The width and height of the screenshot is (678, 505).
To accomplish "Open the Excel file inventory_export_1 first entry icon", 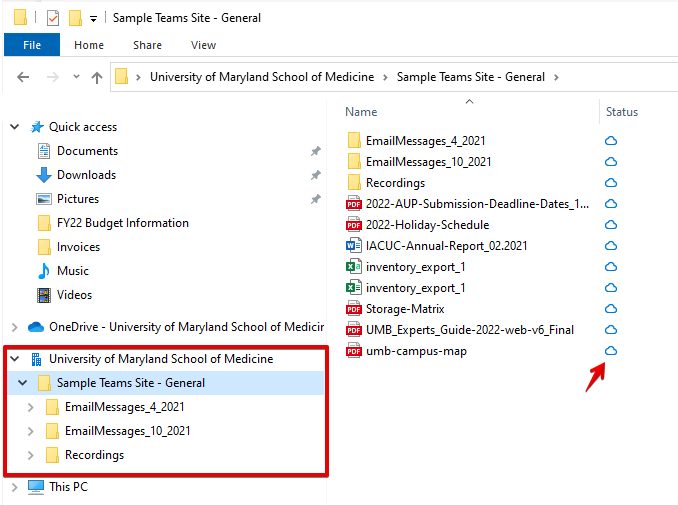I will point(352,267).
